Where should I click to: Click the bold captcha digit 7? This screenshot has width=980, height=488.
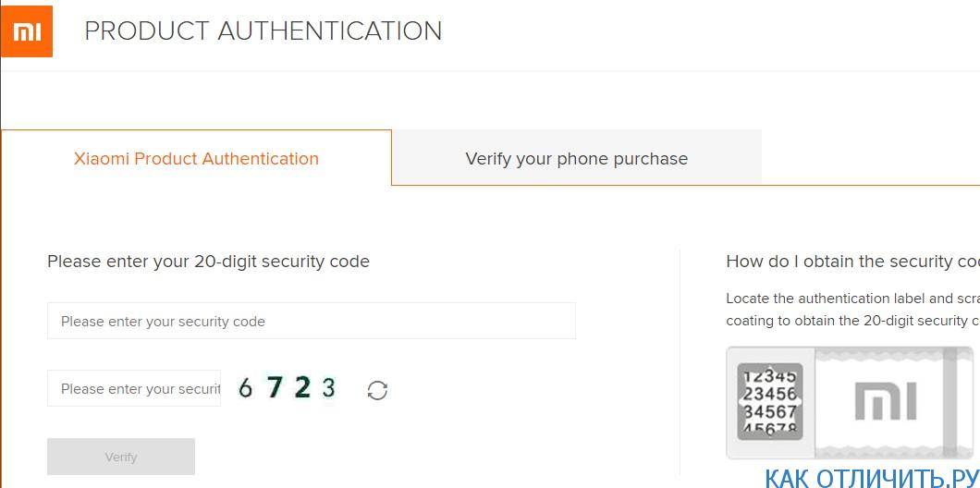pyautogui.click(x=274, y=388)
